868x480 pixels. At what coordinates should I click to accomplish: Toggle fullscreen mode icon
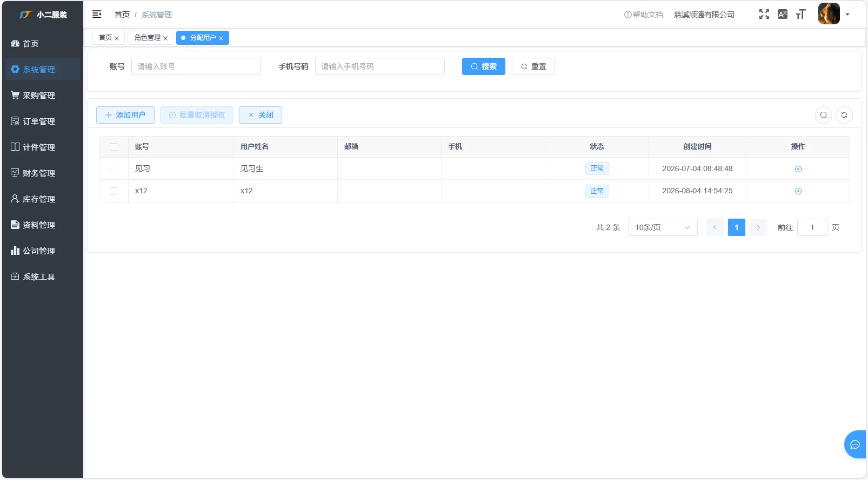(x=764, y=15)
